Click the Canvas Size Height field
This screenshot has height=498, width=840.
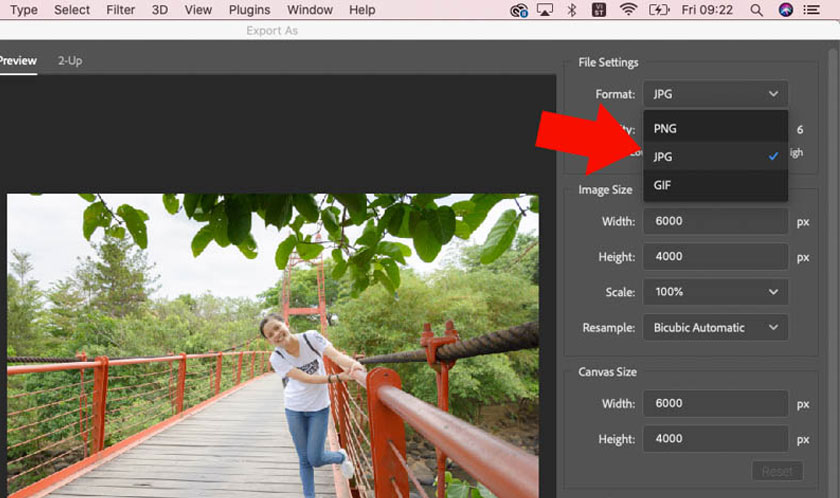[x=714, y=439]
